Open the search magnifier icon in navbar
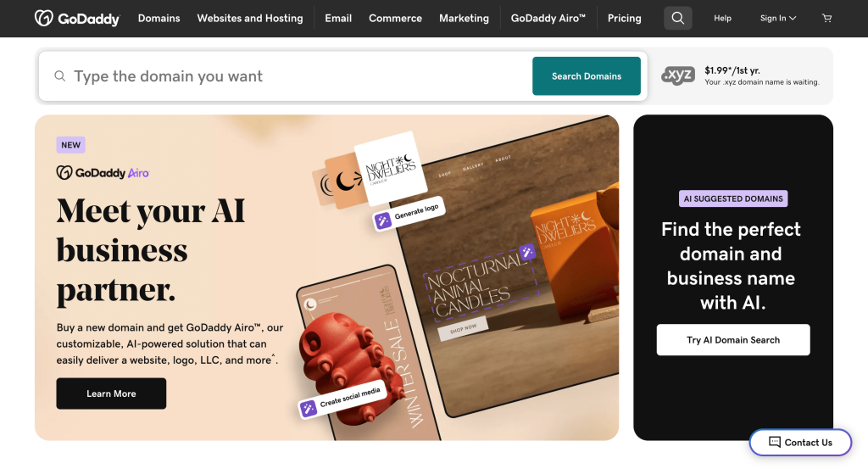Screen dimensions: 868x469 (677, 19)
